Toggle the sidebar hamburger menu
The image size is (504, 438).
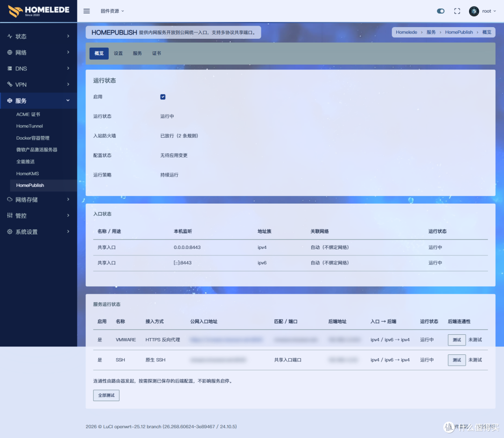pos(86,11)
